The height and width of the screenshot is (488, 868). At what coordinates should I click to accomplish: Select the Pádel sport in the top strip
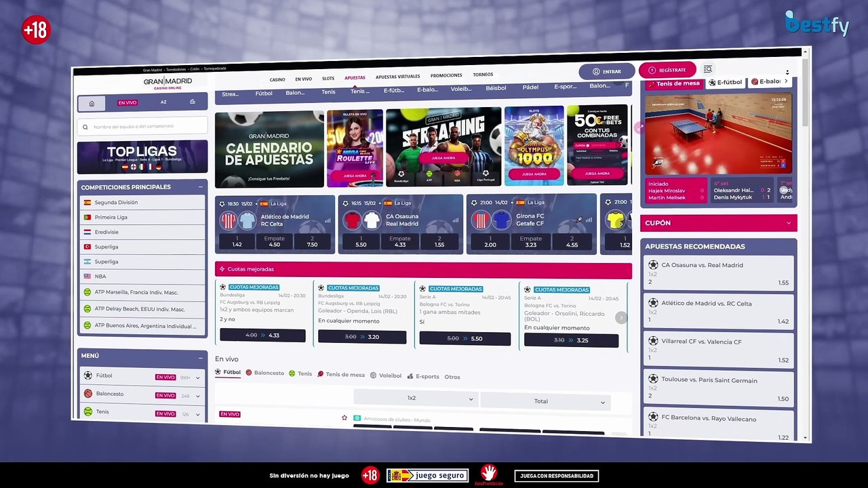click(530, 87)
